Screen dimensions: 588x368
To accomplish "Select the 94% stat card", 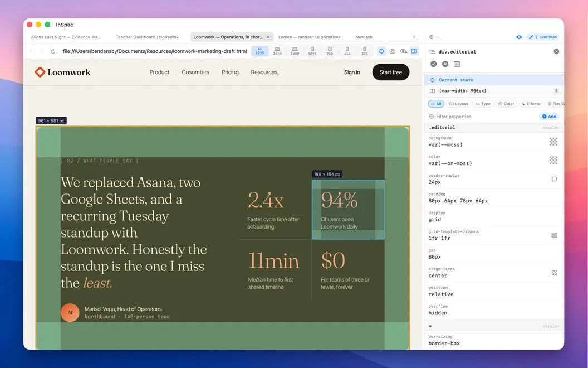I will pyautogui.click(x=348, y=209).
